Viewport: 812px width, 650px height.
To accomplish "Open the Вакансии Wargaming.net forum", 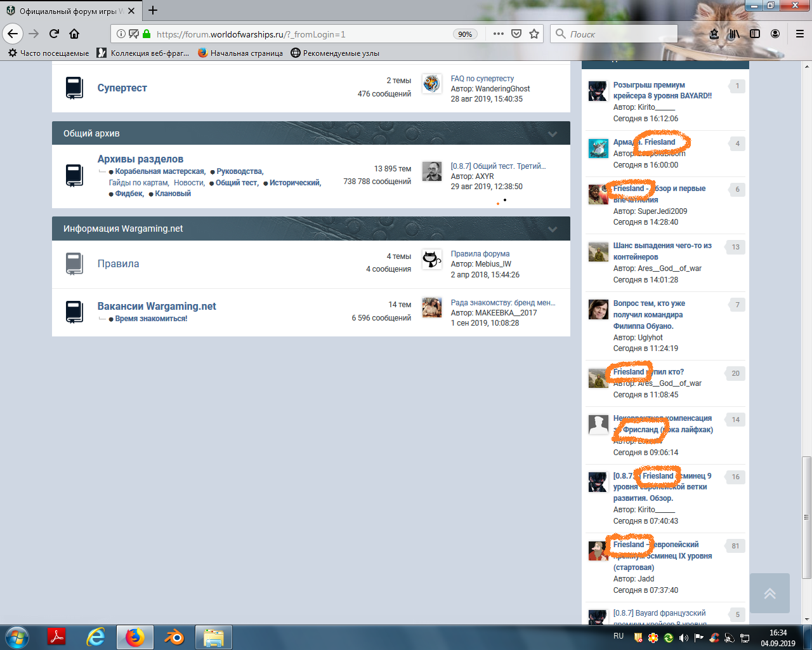I will pos(157,306).
